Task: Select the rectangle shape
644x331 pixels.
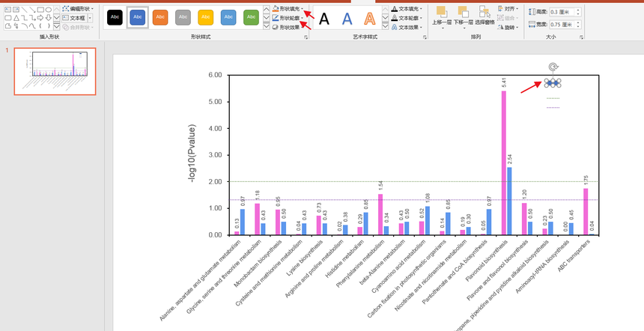Action: 40,10
